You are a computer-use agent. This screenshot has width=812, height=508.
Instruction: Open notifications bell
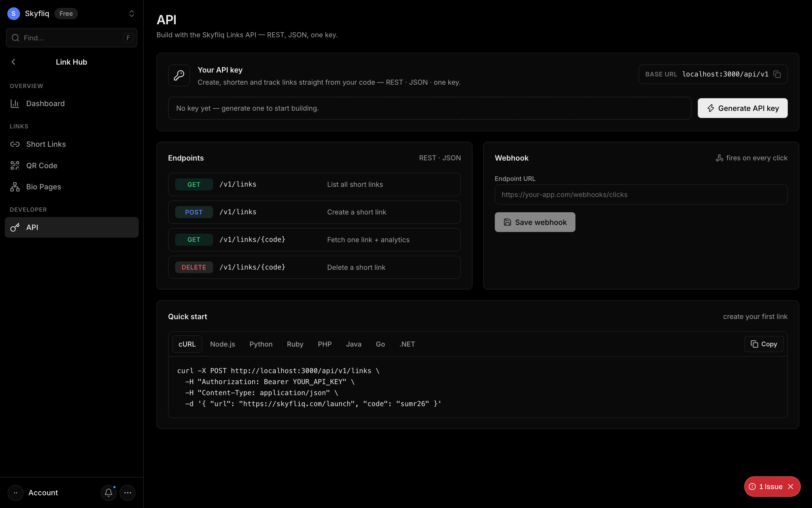(108, 492)
